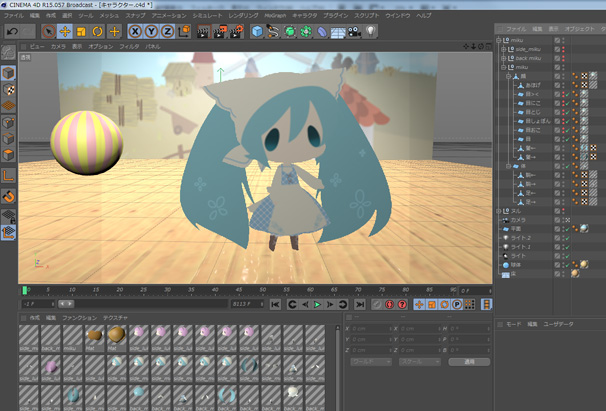
Task: Click Autokeying button on timeline bar
Action: pyautogui.click(x=390, y=305)
